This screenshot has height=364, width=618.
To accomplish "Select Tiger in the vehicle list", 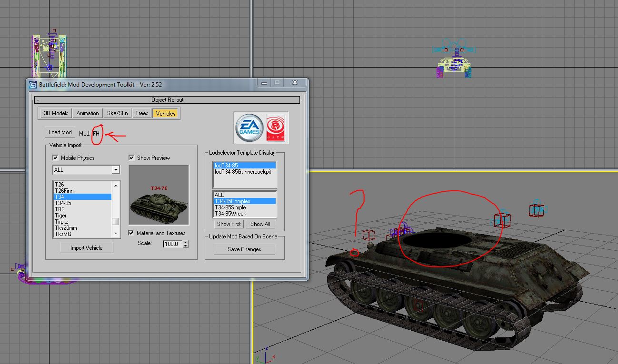I will coord(82,215).
